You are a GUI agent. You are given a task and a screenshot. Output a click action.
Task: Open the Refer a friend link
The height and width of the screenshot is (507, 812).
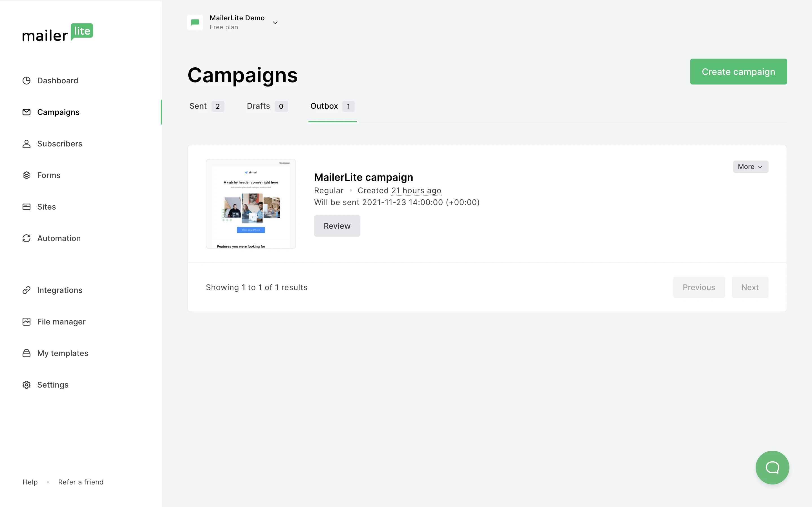click(x=81, y=482)
